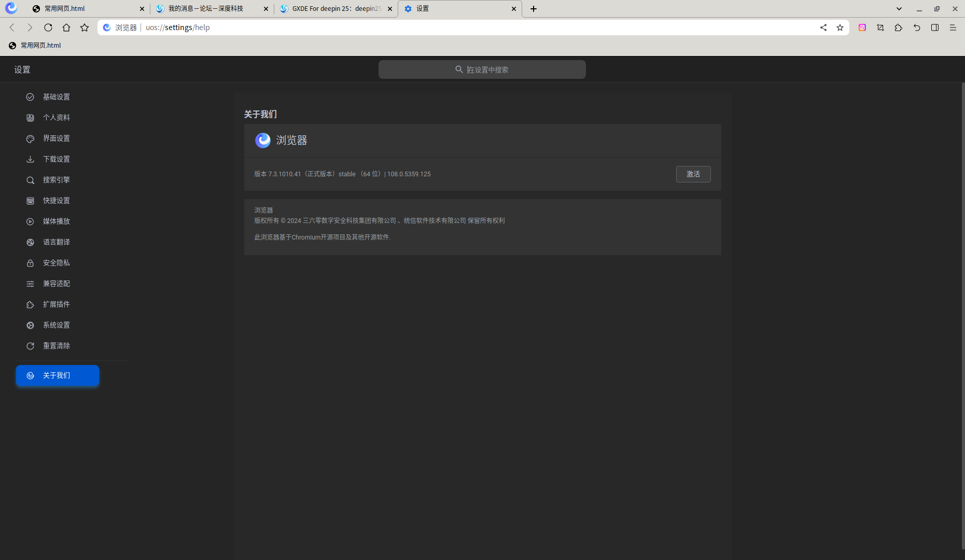Open 常用网页.html bookmark in bookmarks bar
The image size is (965, 560).
coord(35,46)
